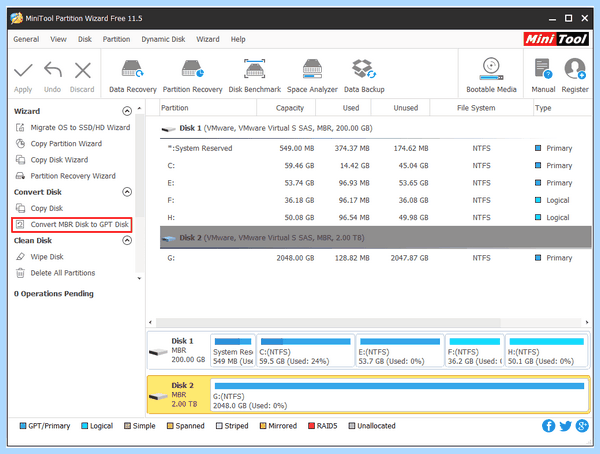Open the Wizard menu

[208, 39]
